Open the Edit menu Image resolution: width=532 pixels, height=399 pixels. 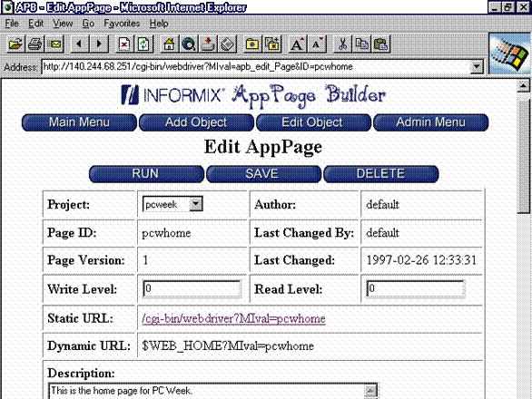(35, 24)
